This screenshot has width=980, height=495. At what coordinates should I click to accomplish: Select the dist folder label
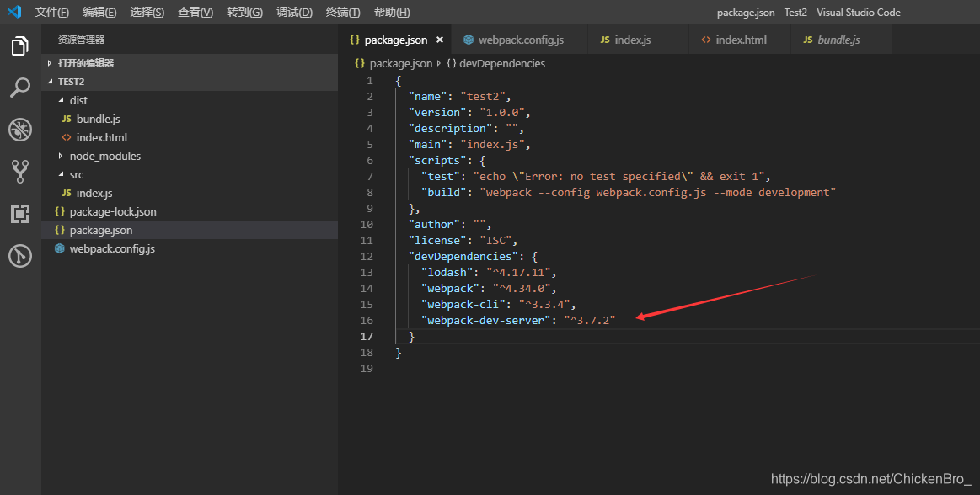tap(78, 100)
